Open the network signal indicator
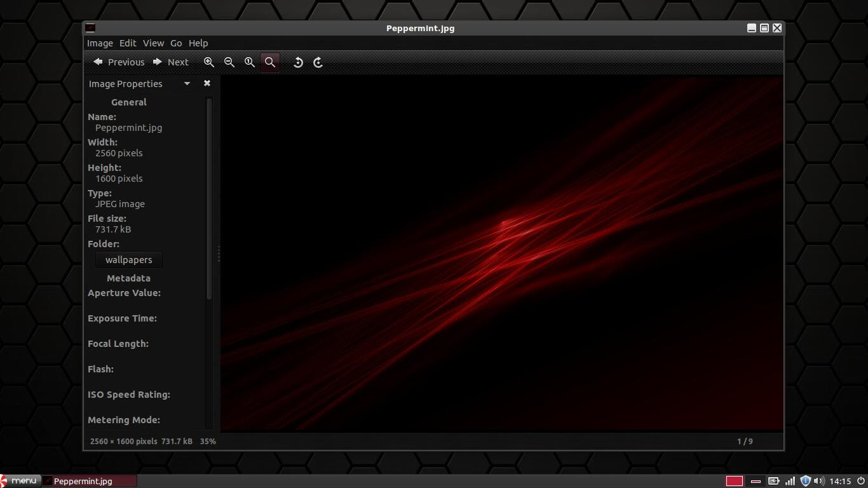This screenshot has width=868, height=488. (790, 481)
